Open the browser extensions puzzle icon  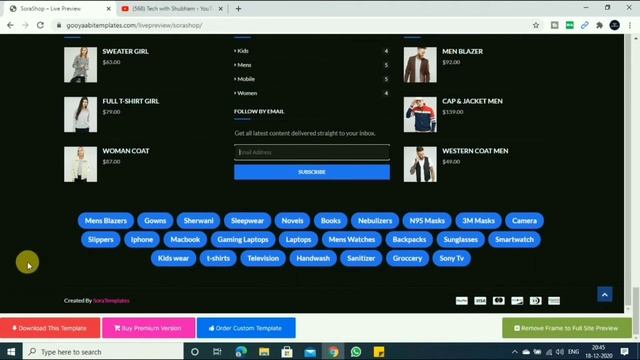(599, 25)
